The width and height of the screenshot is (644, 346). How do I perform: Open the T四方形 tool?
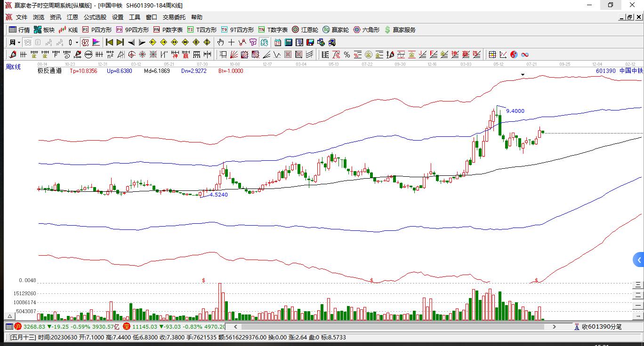202,30
